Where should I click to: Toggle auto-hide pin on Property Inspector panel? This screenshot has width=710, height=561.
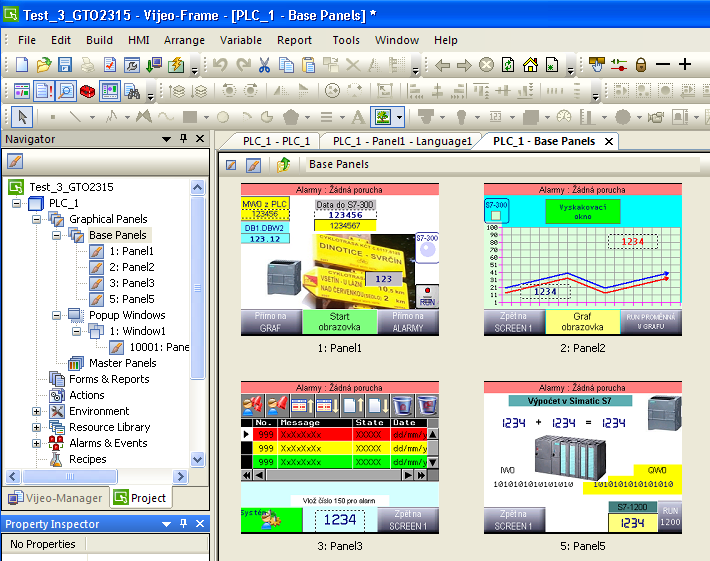(x=183, y=523)
